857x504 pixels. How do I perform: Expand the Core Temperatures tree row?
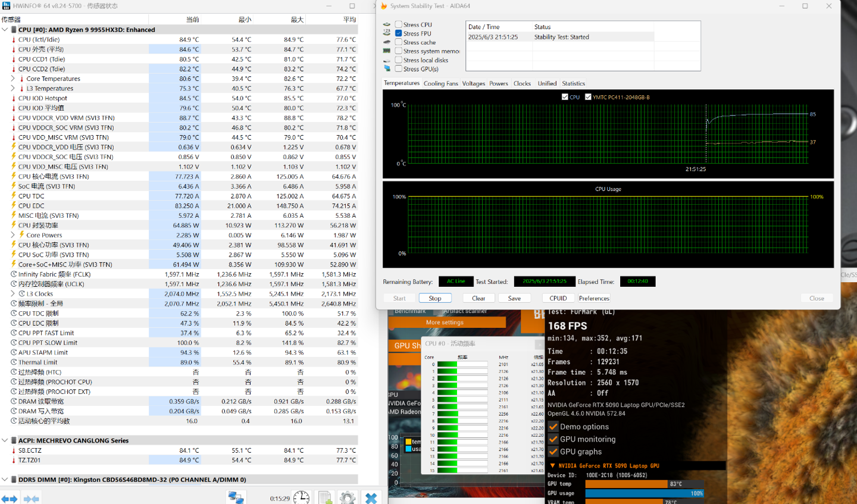[12, 79]
